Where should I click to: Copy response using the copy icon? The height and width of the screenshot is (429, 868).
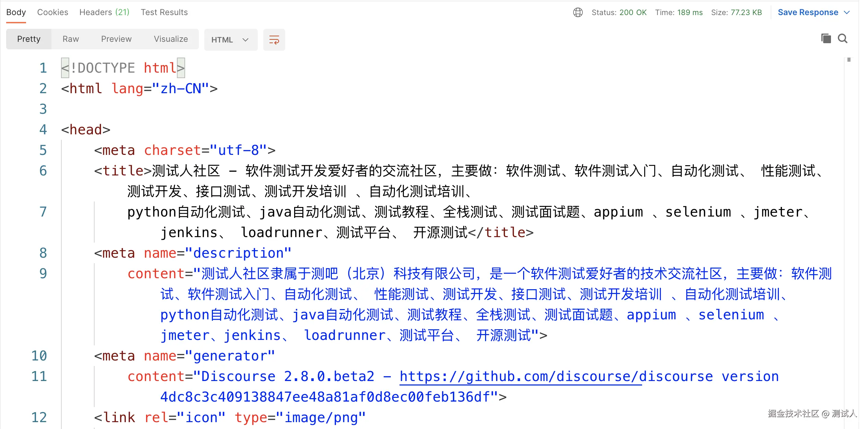826,38
